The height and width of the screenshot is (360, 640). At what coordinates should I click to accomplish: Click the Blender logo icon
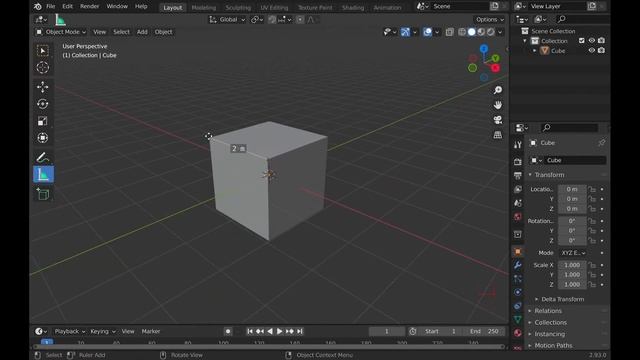[x=38, y=7]
